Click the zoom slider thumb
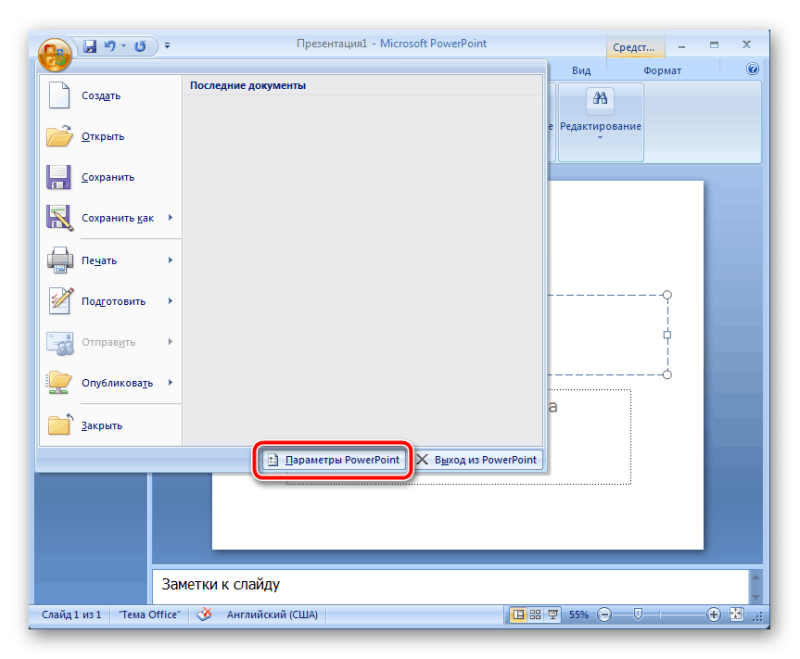 pos(638,614)
